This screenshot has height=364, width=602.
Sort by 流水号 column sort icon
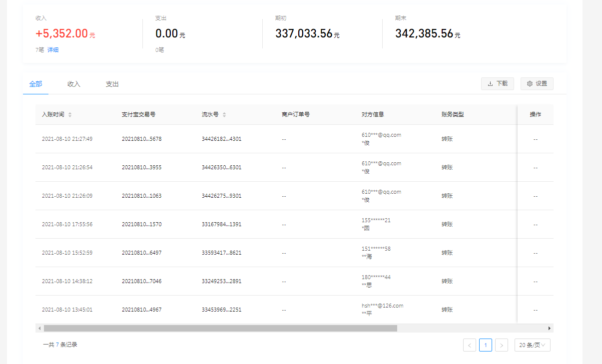(224, 115)
